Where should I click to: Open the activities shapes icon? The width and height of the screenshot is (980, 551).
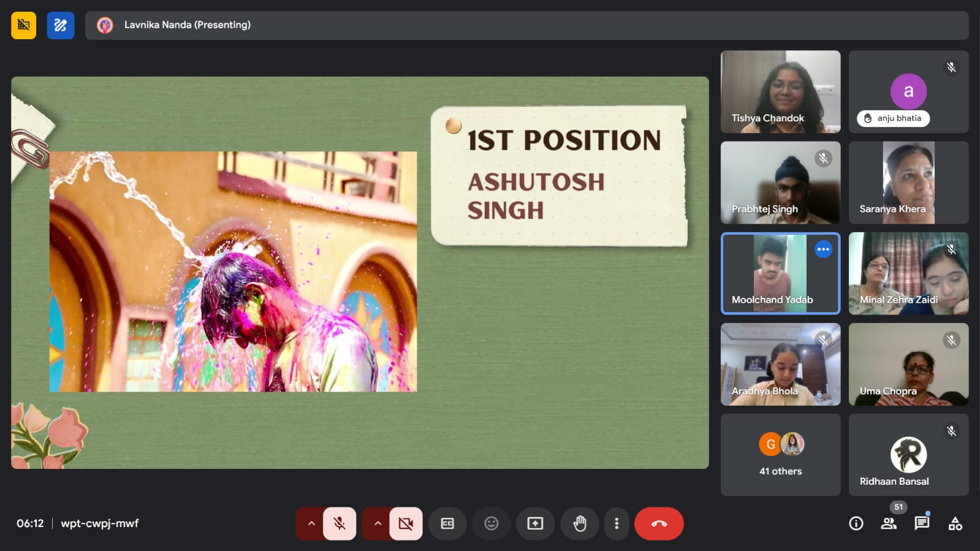point(955,523)
